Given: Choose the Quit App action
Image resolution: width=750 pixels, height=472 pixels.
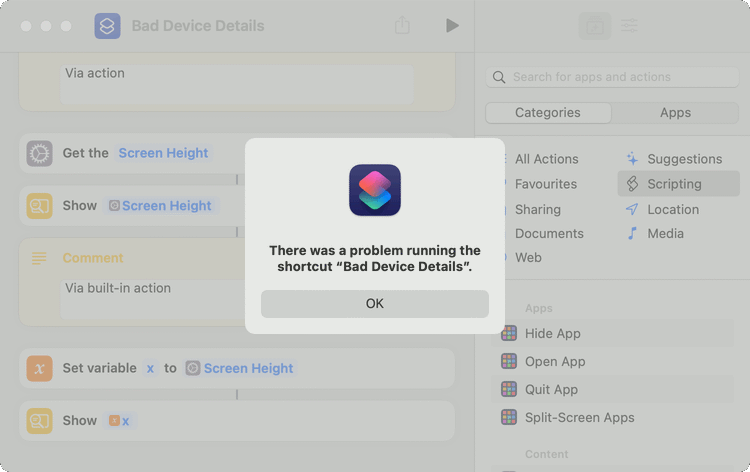Looking at the screenshot, I should (x=612, y=389).
